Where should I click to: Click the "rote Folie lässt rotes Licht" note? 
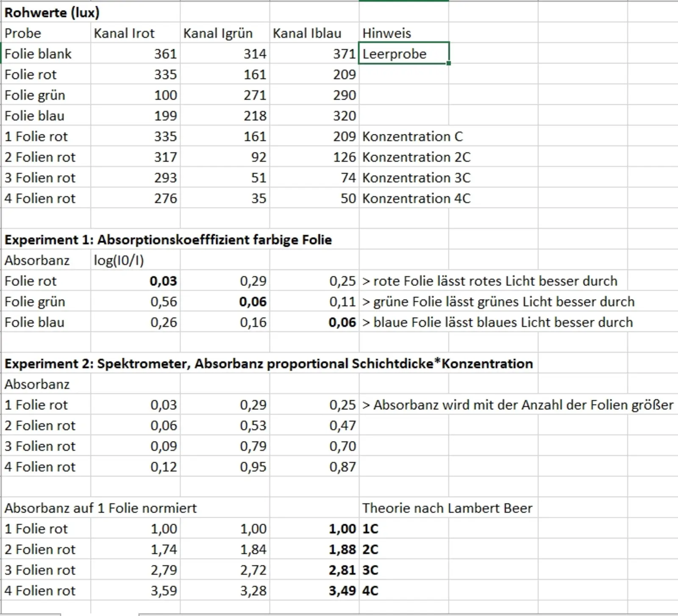[489, 281]
